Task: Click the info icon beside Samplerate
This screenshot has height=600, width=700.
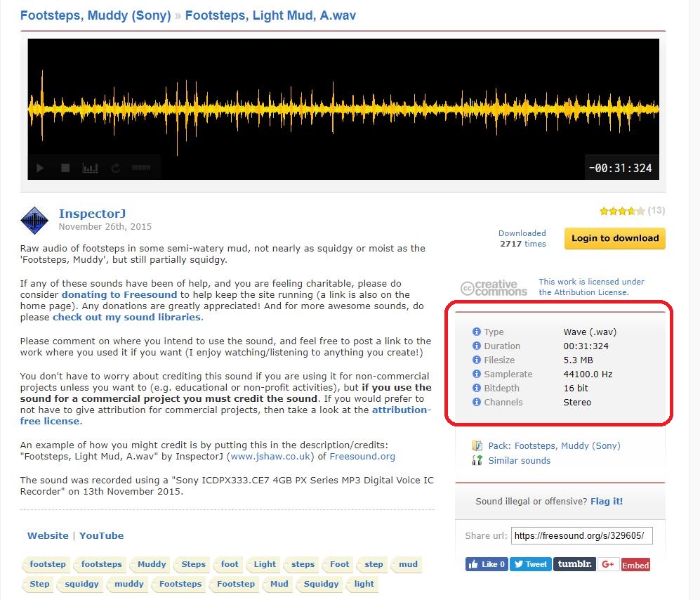Action: (x=477, y=374)
